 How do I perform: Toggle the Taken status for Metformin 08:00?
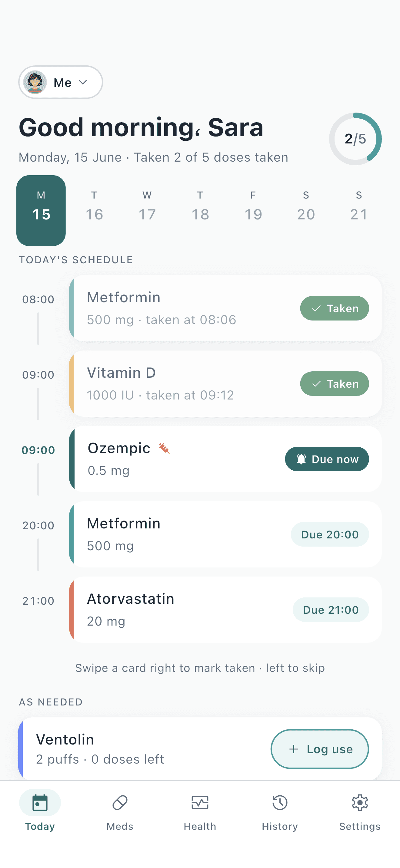334,308
